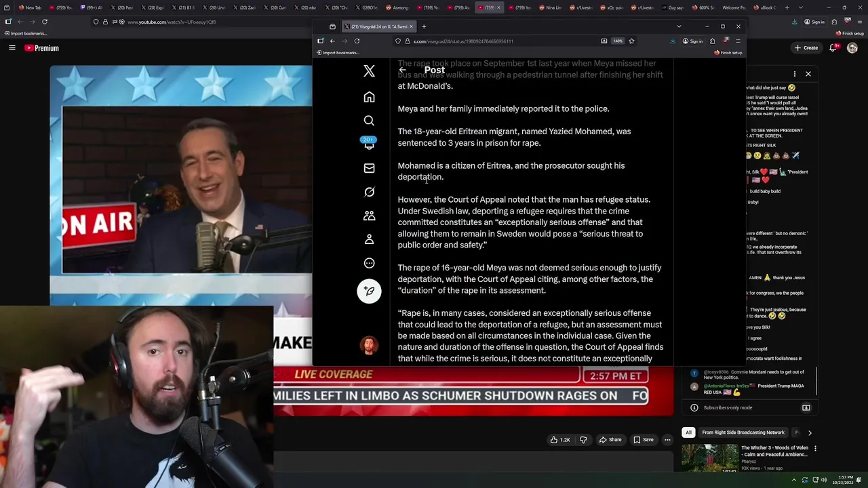868x488 pixels.
Task: Reload the x.com page in the front window
Action: pos(357,41)
